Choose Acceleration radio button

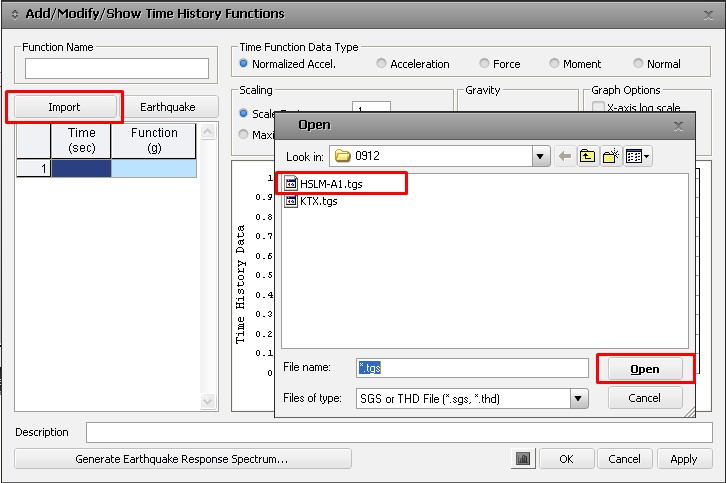pyautogui.click(x=382, y=64)
